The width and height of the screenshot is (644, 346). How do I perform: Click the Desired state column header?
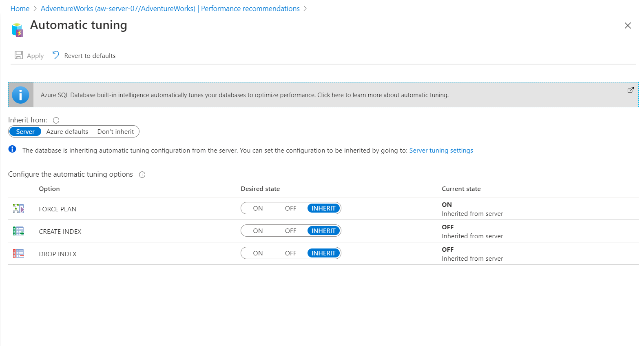[260, 189]
